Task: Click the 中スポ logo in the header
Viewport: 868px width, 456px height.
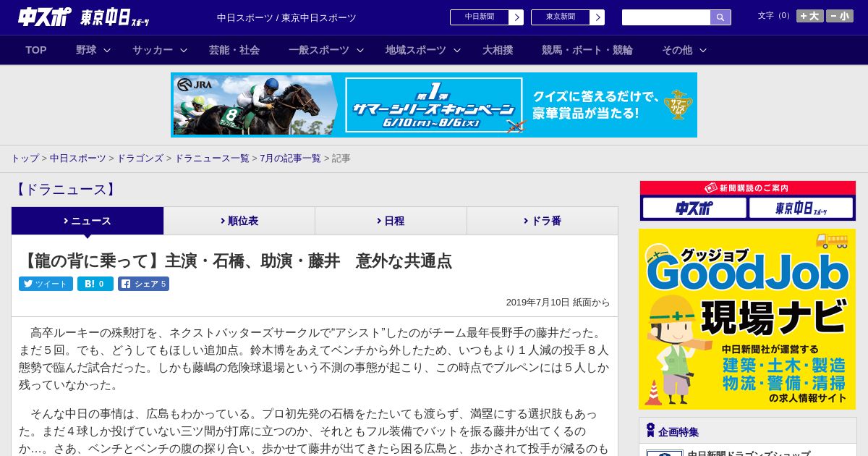Action: 45,17
